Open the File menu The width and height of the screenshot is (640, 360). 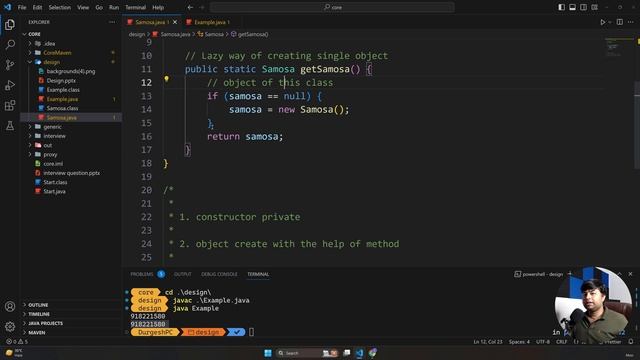click(22, 7)
